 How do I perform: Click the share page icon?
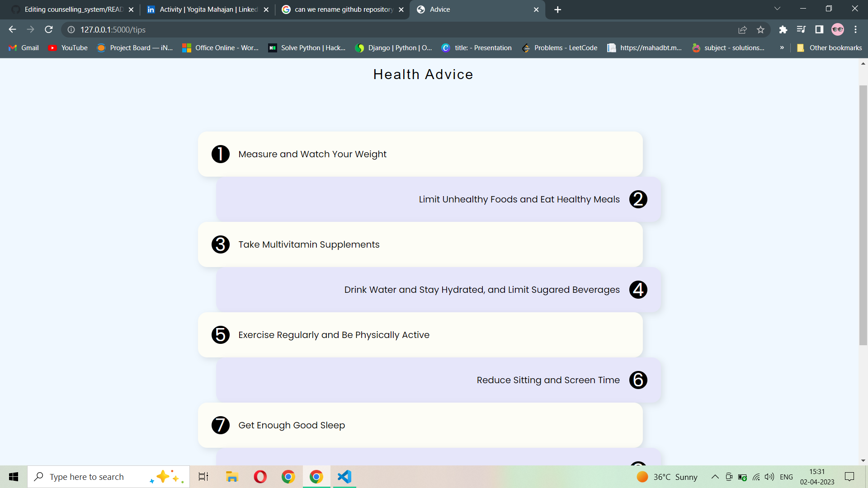[742, 30]
